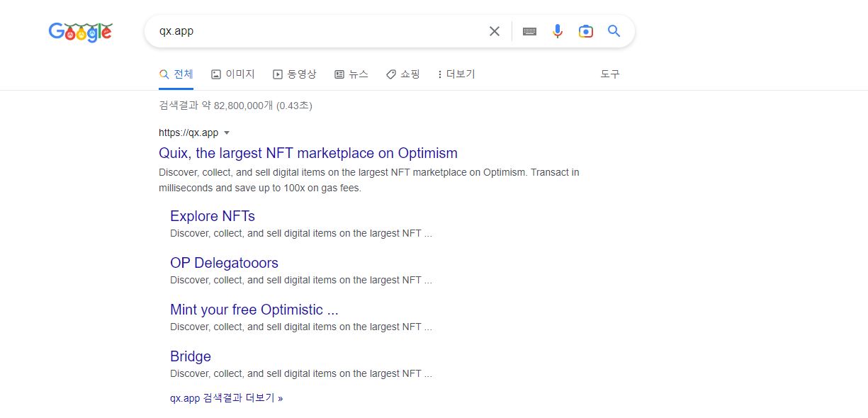Switch to the 쇼핑 tab
The height and width of the screenshot is (418, 868).
pos(403,74)
